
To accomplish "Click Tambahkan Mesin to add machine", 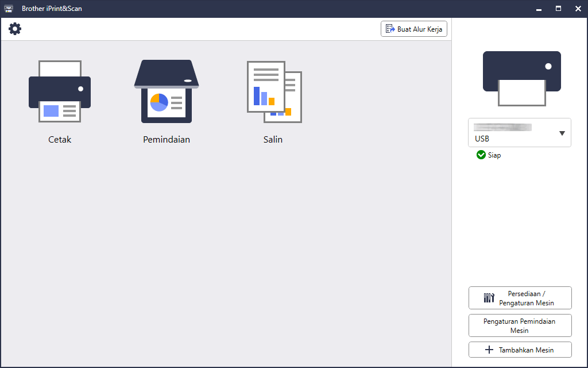I will [520, 350].
